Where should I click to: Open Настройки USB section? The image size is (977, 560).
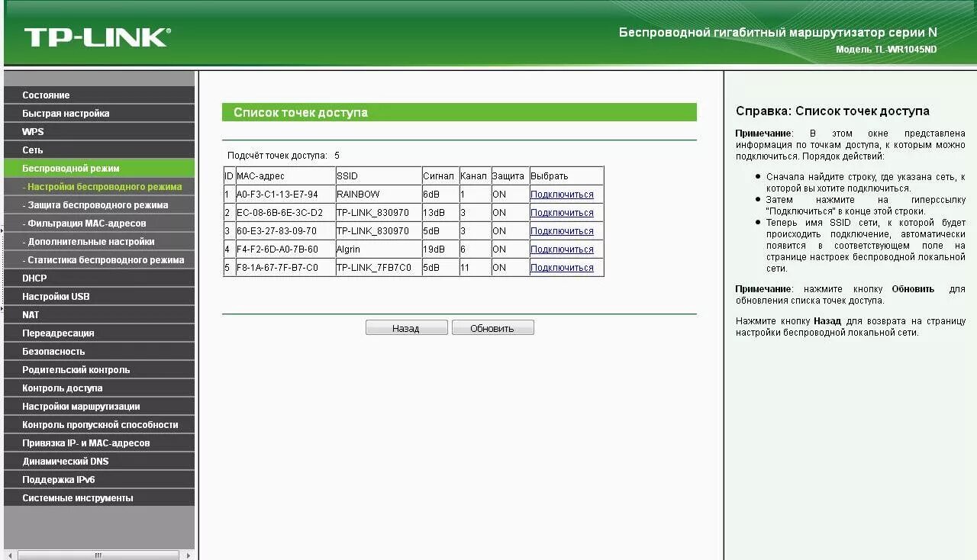[x=99, y=296]
